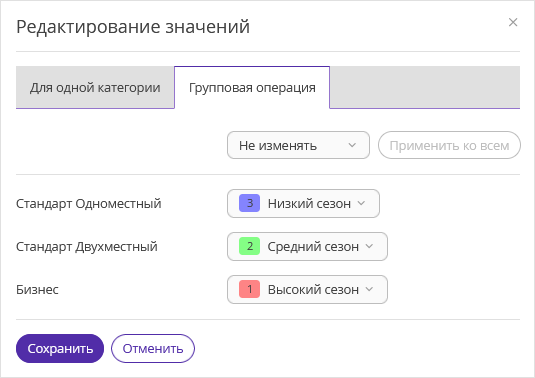The height and width of the screenshot is (378, 535).
Task: Open the Не изменять dropdown
Action: coord(298,145)
